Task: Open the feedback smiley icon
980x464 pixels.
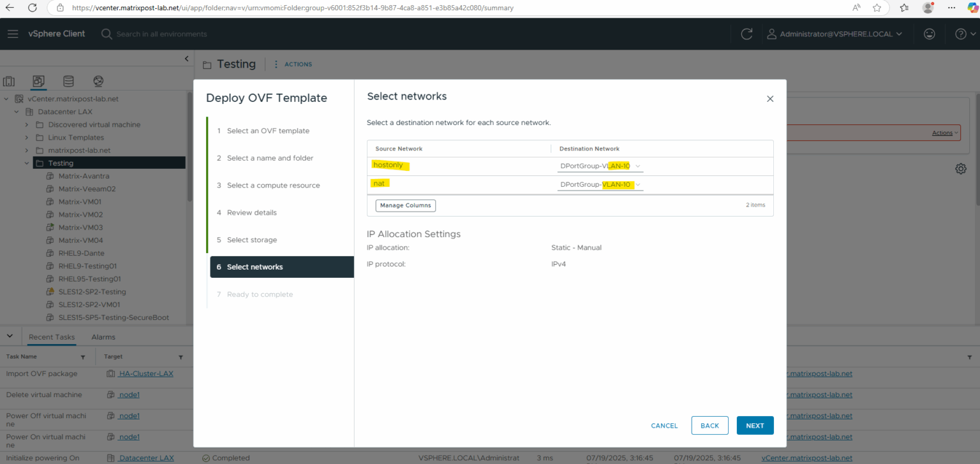Action: 929,34
